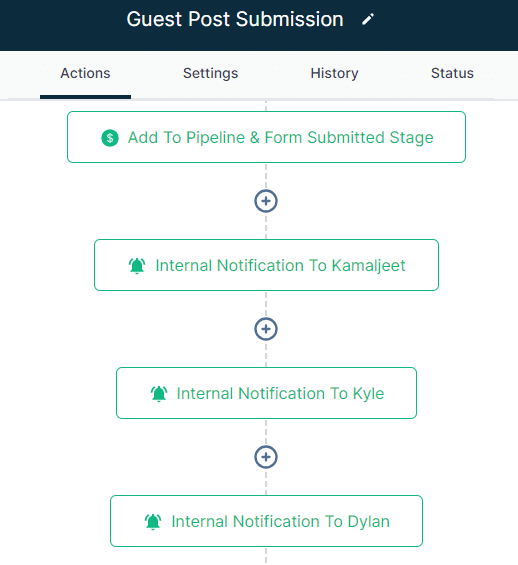The width and height of the screenshot is (518, 565).
Task: Open Internal Notification To Dylan step
Action: (267, 521)
